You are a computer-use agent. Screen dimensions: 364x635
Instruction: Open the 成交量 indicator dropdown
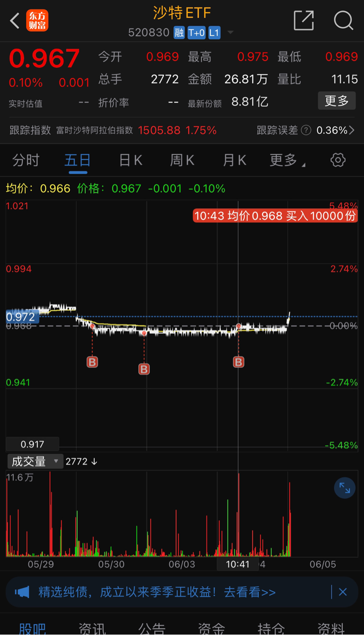coord(35,461)
